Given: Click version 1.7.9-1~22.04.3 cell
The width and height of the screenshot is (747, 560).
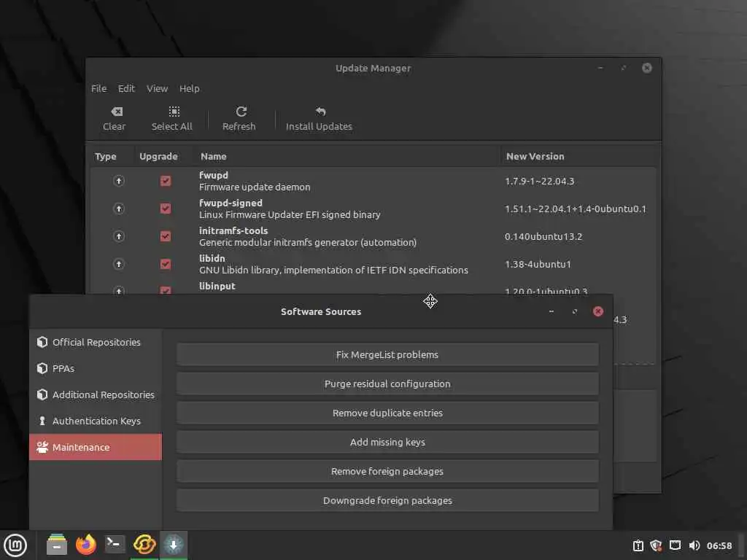Looking at the screenshot, I should pos(539,181).
